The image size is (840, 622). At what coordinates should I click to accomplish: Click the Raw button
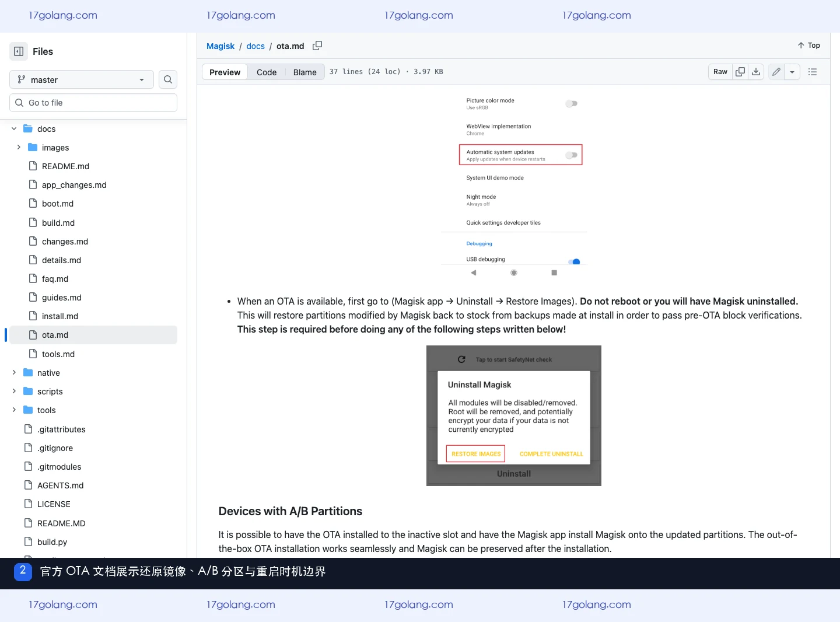(720, 72)
